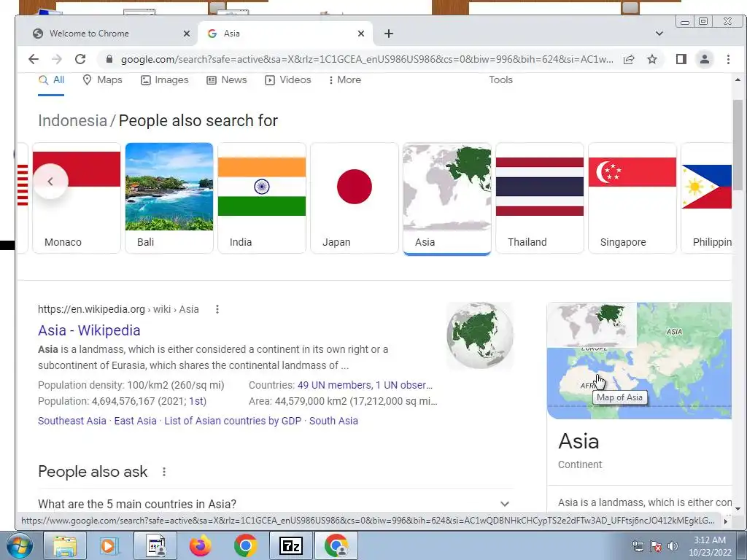Select the All search filter

tap(52, 80)
